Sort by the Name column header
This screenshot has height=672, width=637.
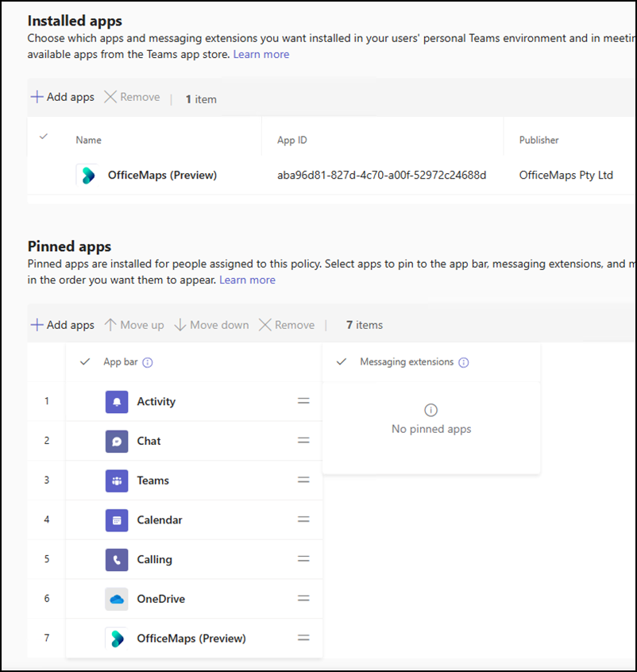click(89, 140)
